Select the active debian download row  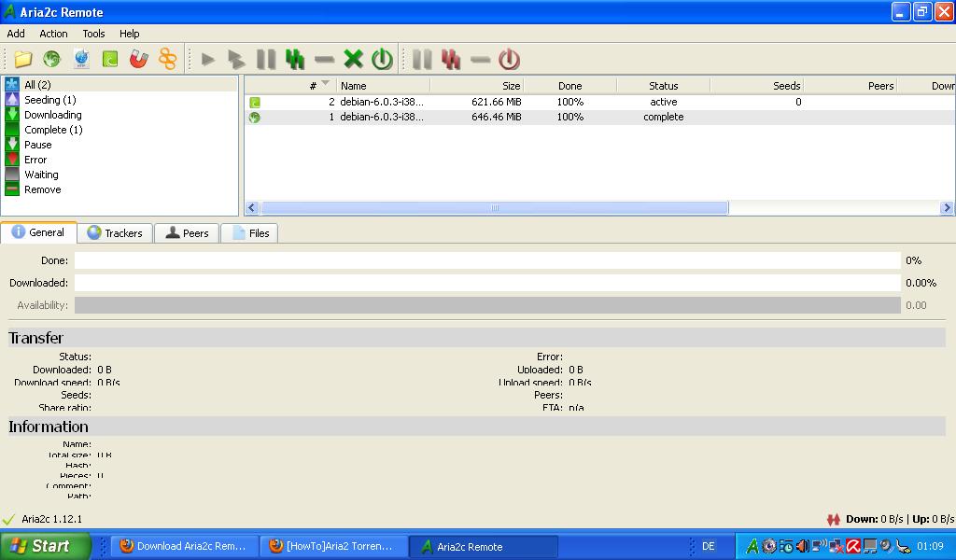pyautogui.click(x=467, y=102)
